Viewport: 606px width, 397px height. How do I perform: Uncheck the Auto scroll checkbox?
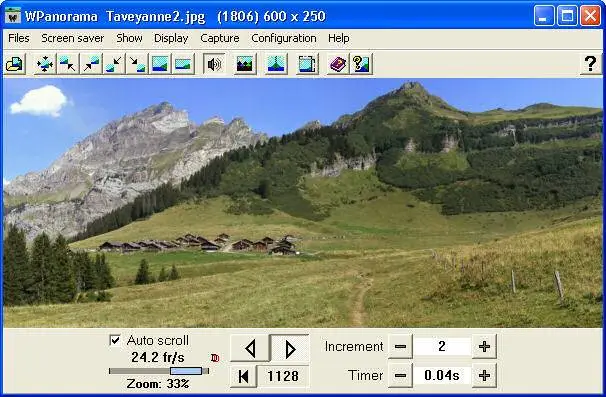115,340
